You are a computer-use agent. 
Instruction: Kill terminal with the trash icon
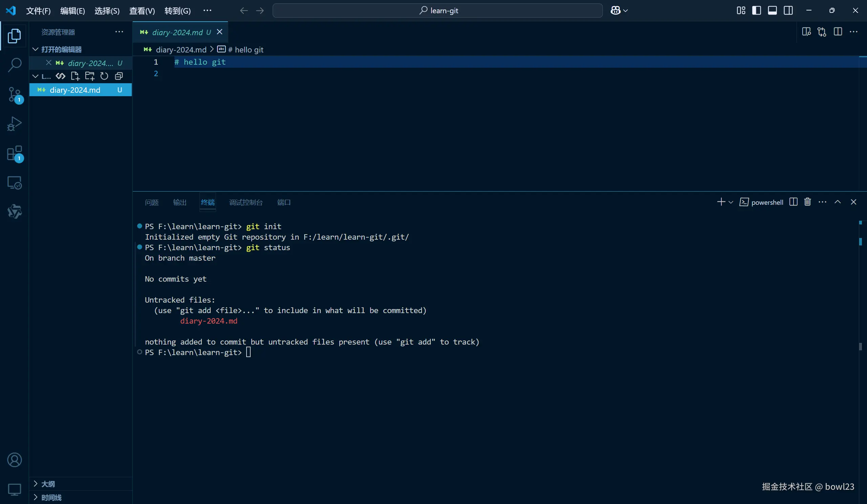[807, 202]
